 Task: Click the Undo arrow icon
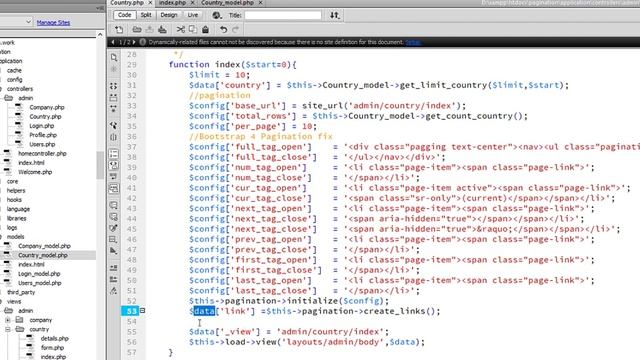[x=223, y=29]
